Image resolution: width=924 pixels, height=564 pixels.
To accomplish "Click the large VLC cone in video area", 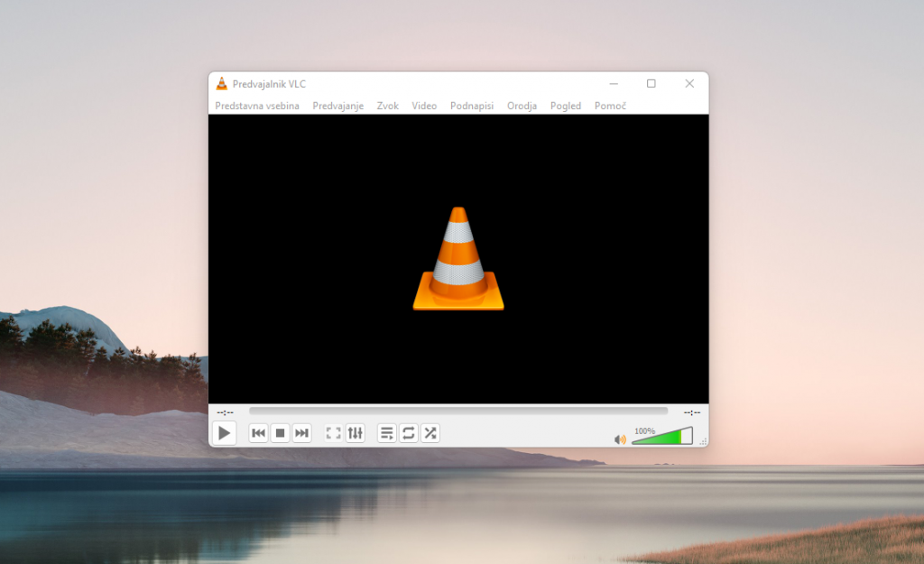I will pyautogui.click(x=458, y=259).
